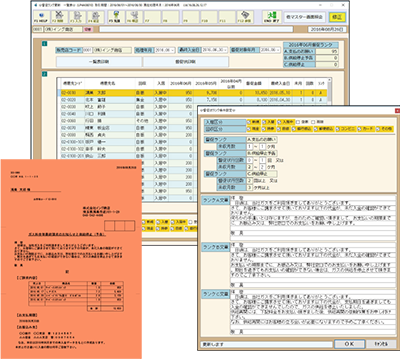Click the yellow 修正 button

[x=337, y=17]
